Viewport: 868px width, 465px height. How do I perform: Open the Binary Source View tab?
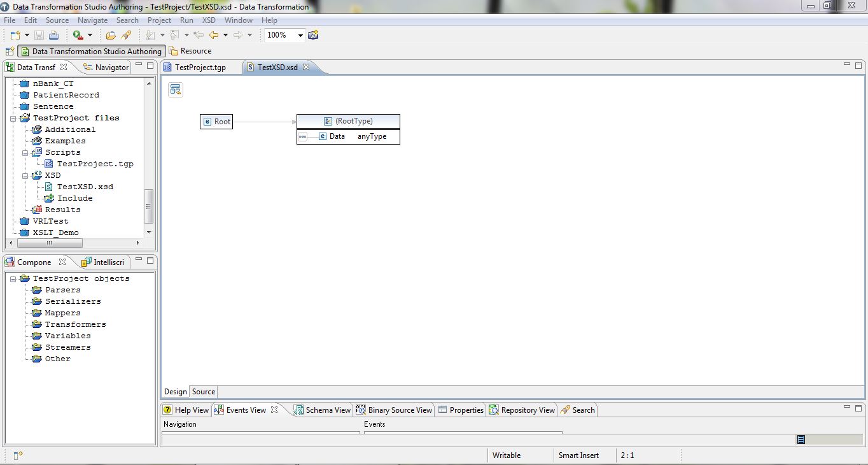pos(395,410)
